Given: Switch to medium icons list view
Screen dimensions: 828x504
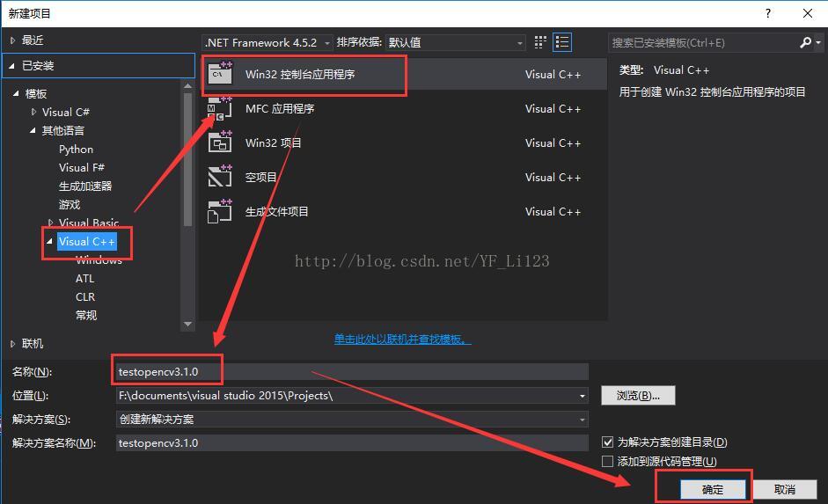Looking at the screenshot, I should 562,42.
